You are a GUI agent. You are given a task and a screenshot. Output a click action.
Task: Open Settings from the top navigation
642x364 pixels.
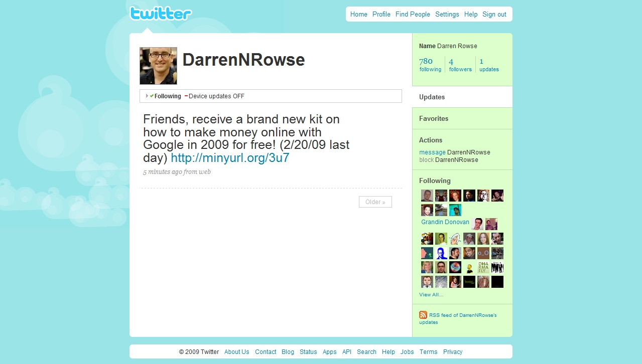(447, 14)
